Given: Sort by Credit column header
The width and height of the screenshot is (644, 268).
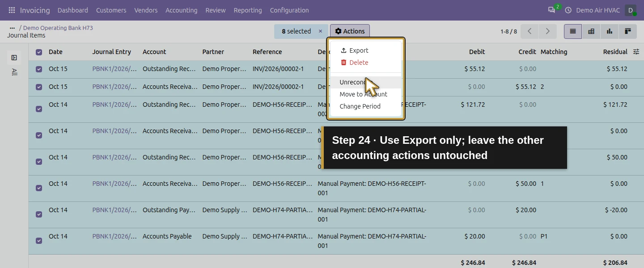Looking at the screenshot, I should tap(527, 52).
